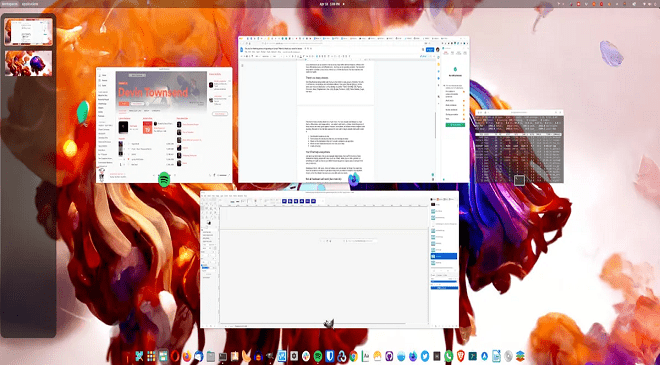Viewport: 660px width, 365px height.
Task: Select the Google Docs browser window preview
Action: click(354, 109)
